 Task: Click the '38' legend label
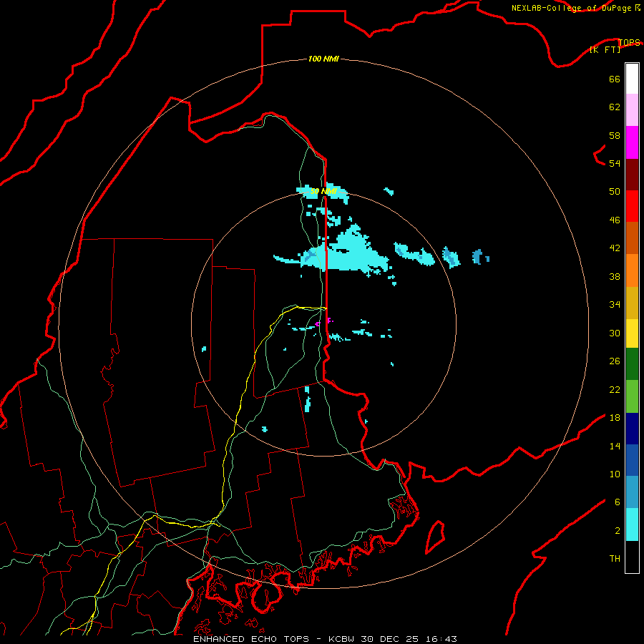click(x=615, y=276)
